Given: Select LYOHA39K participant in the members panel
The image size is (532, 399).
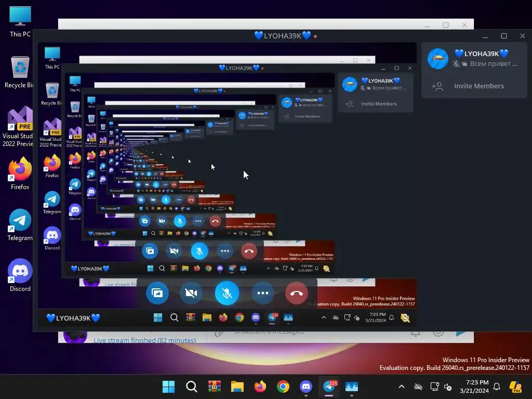Looking at the screenshot, I should pyautogui.click(x=474, y=58).
